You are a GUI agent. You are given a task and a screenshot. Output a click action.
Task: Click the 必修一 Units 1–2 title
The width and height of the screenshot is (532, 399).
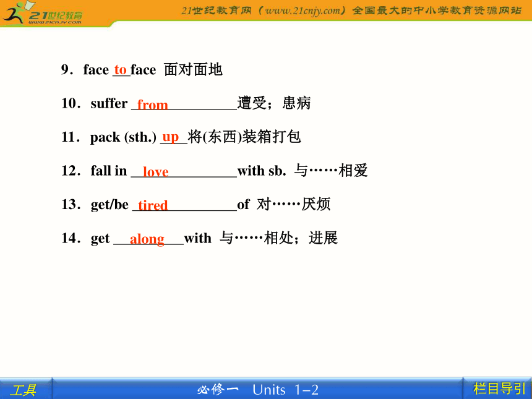point(258,390)
